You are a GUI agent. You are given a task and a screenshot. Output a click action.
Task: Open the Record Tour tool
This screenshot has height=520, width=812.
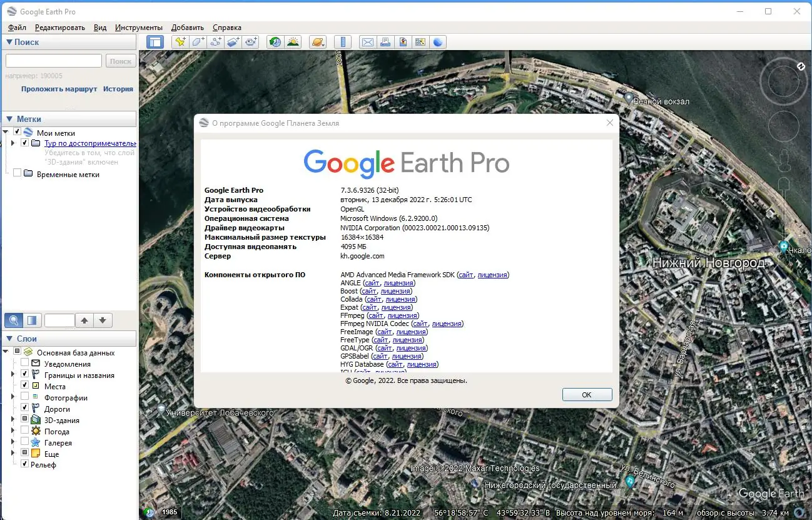[251, 42]
